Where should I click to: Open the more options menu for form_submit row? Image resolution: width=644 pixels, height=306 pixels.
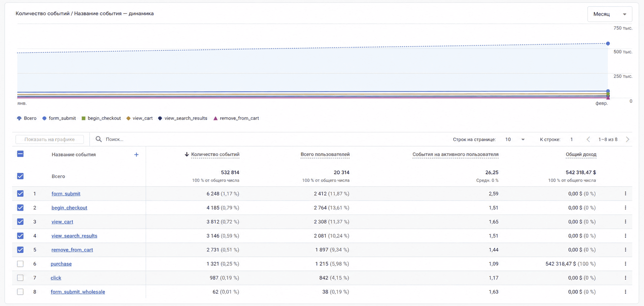click(x=625, y=194)
